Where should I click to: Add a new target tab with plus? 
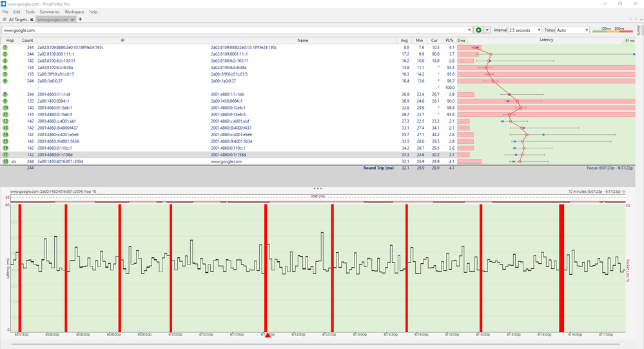point(80,19)
